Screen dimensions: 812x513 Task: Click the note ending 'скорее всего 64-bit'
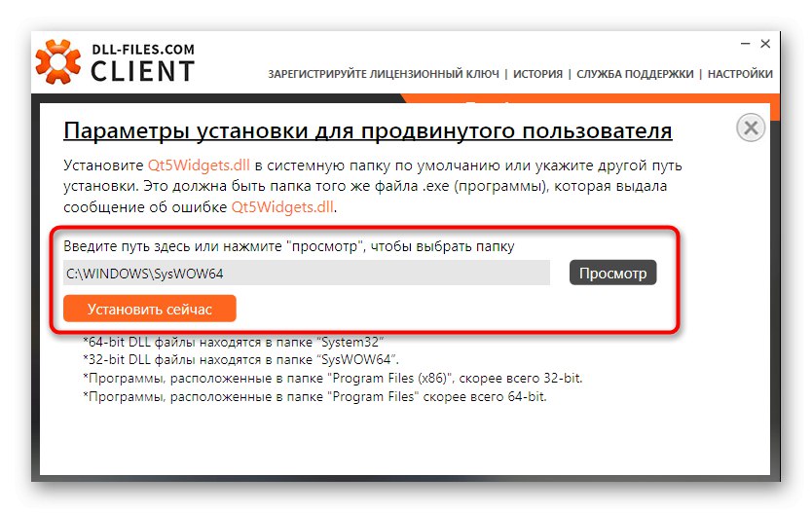[x=314, y=397]
